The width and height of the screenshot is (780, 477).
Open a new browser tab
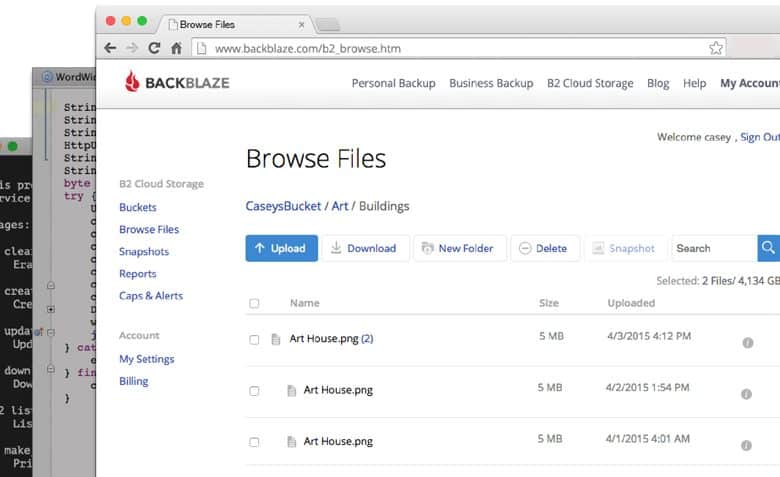pyautogui.click(x=328, y=24)
